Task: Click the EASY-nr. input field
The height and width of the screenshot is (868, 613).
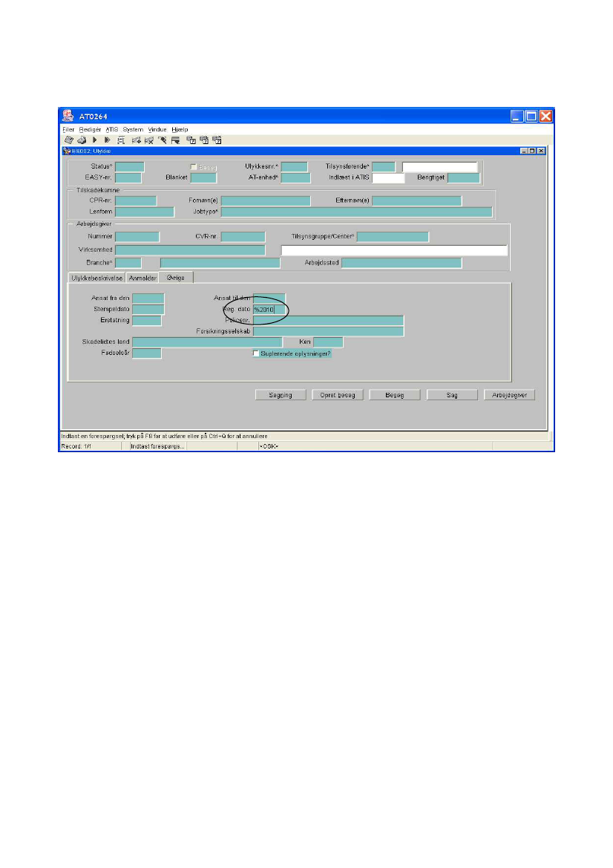Action: [x=128, y=177]
